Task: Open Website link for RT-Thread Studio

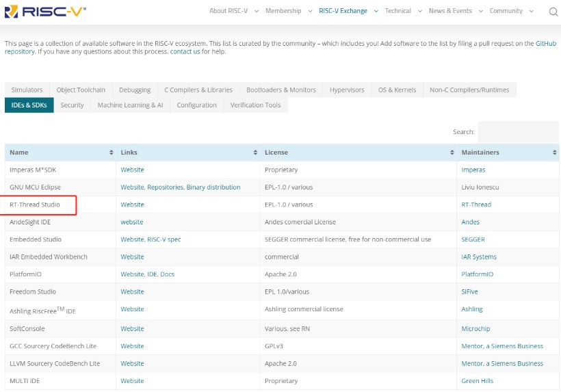Action: click(x=132, y=205)
